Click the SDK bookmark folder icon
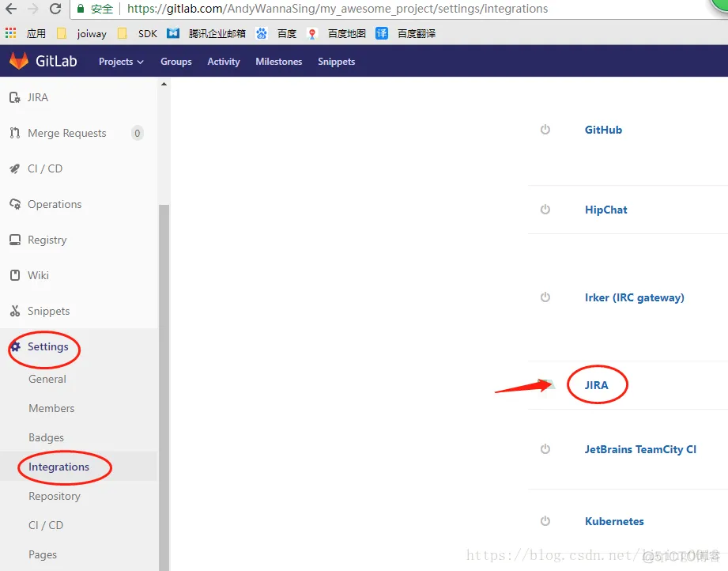The width and height of the screenshot is (728, 571). [x=122, y=33]
